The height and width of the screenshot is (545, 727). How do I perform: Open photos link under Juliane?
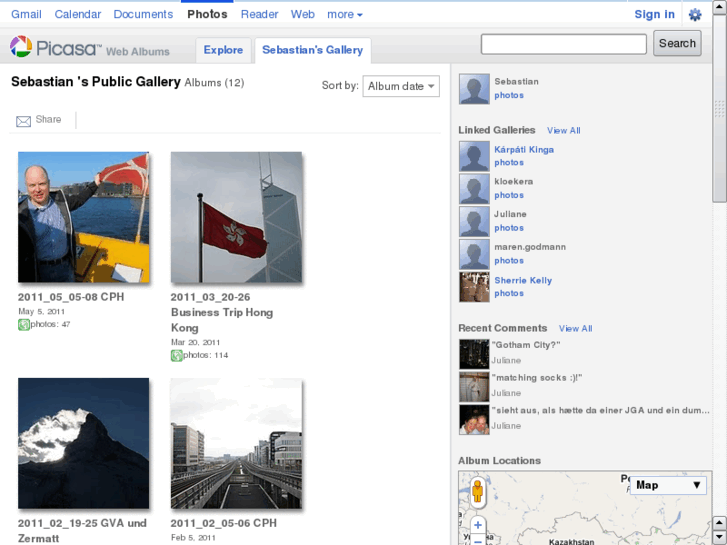click(509, 228)
